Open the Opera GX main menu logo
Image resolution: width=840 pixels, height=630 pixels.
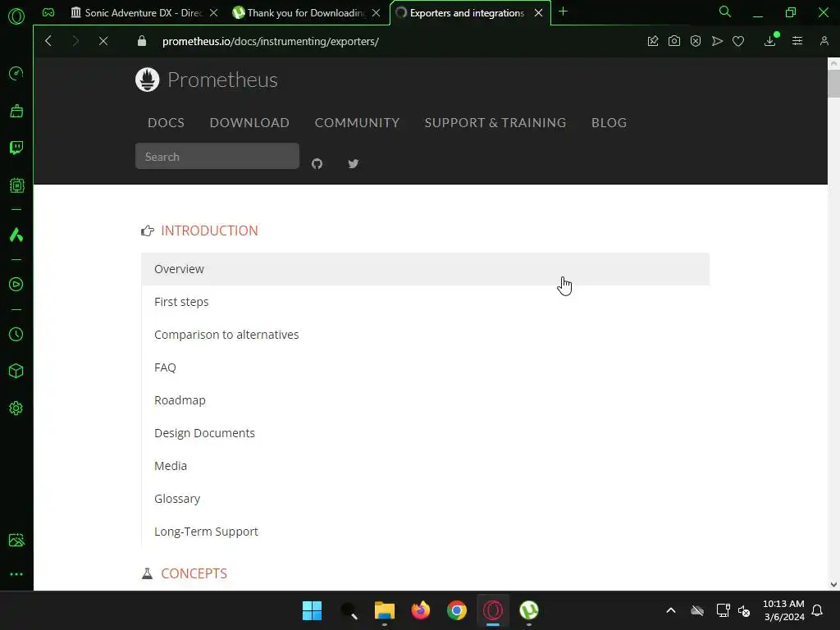(16, 16)
